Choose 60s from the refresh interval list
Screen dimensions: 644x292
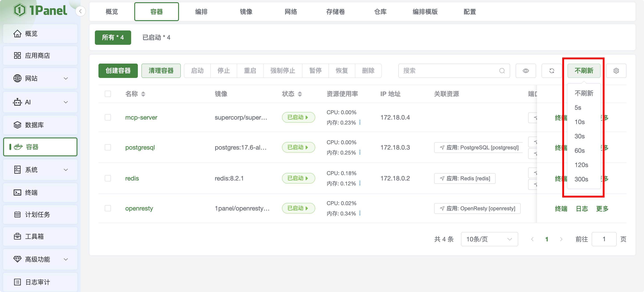click(x=584, y=151)
